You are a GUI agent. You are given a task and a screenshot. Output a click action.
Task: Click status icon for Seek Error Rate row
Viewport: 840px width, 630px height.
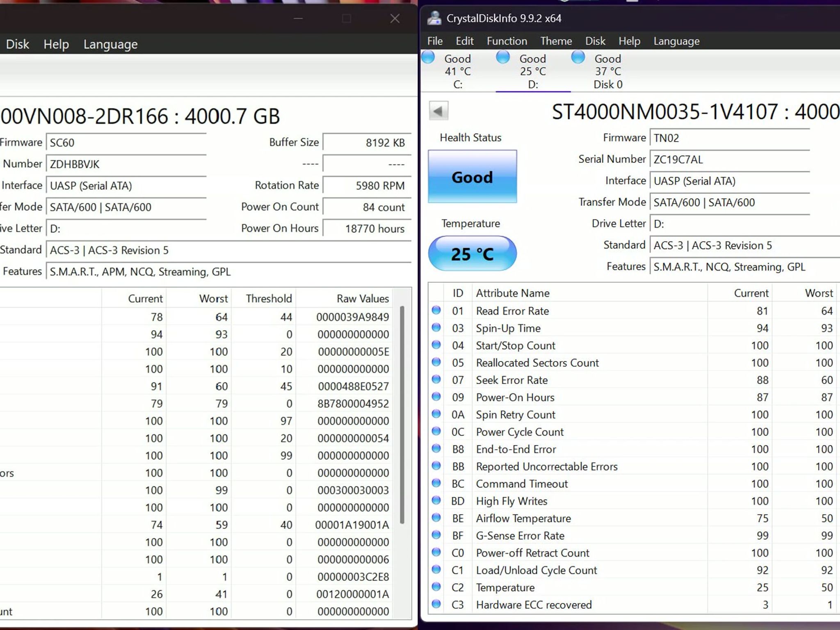coord(436,379)
